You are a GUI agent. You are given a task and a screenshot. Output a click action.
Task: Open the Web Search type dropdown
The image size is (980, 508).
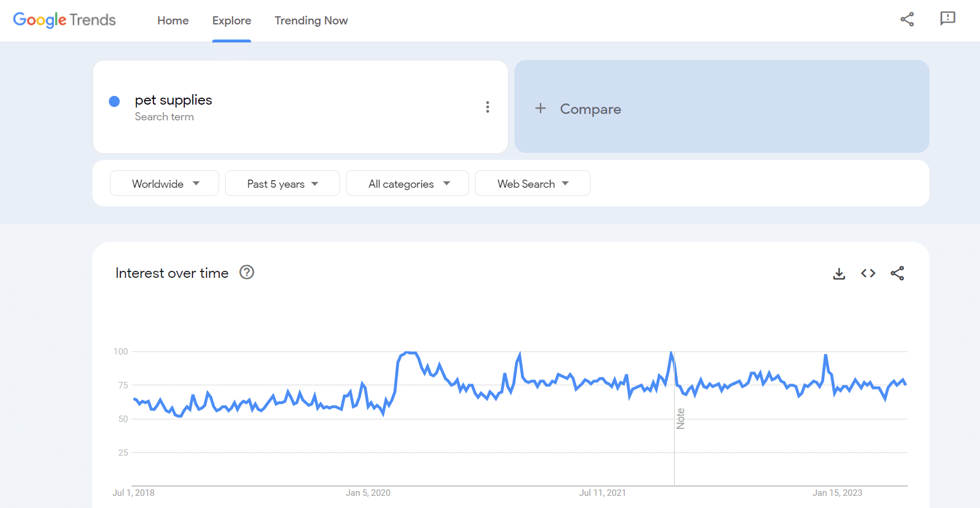(x=532, y=184)
